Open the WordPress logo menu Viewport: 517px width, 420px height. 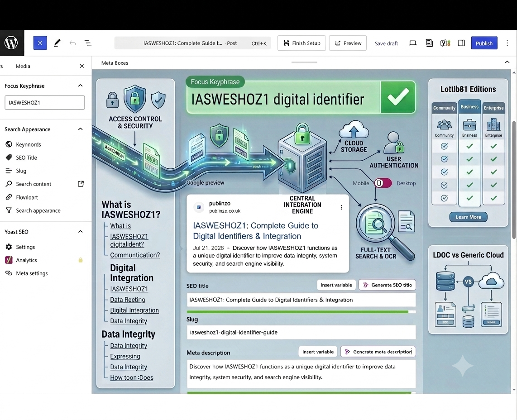(x=11, y=43)
